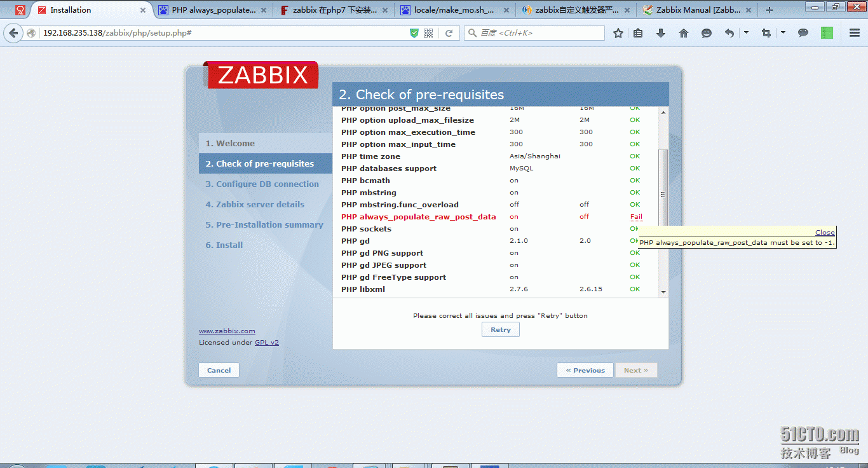
Task: Close the Installation tab
Action: pos(143,10)
